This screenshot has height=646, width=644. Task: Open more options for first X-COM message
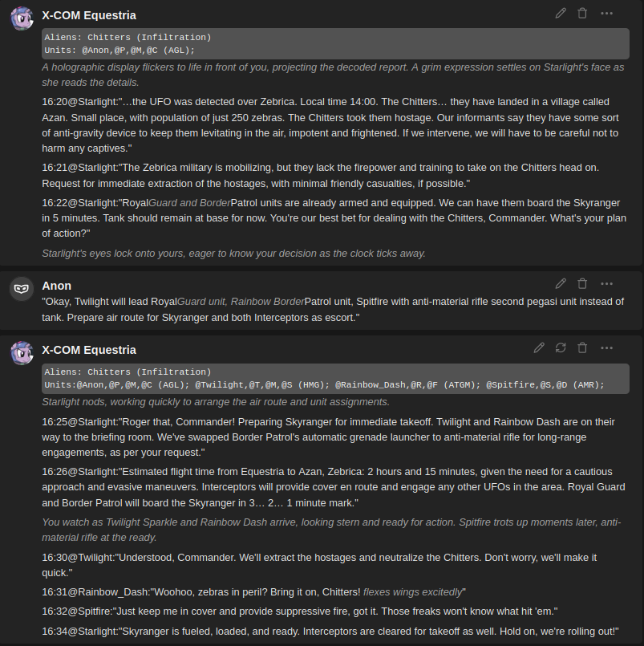tap(606, 13)
